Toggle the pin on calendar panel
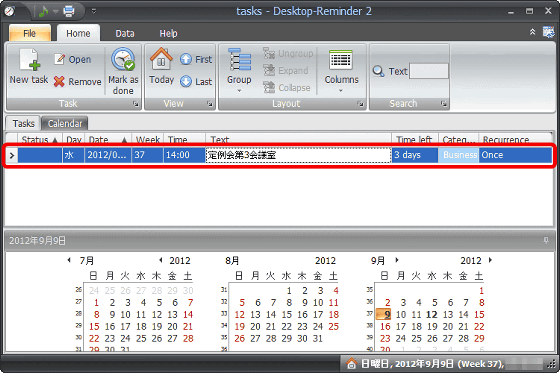This screenshot has width=560, height=373. click(x=546, y=240)
